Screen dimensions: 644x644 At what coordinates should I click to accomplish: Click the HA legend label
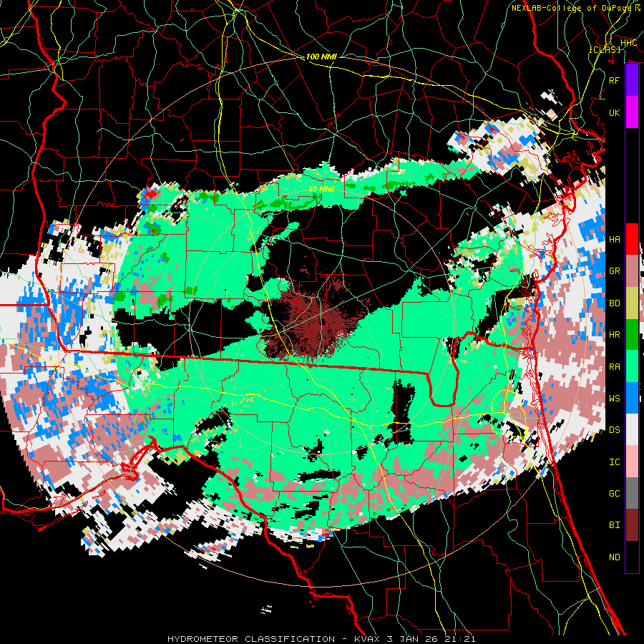[614, 239]
